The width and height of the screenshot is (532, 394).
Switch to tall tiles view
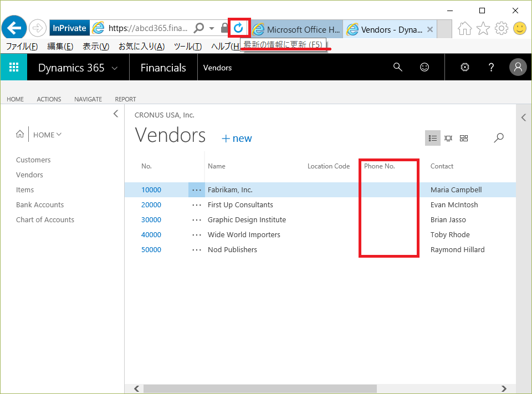tap(448, 138)
